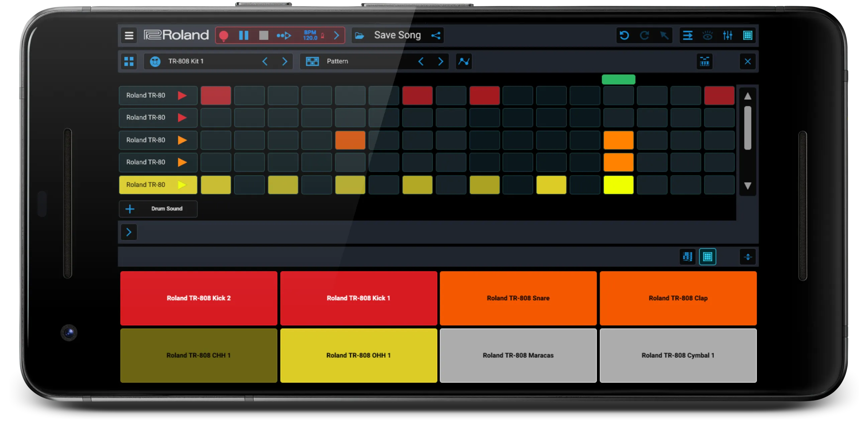Click the share song icon
This screenshot has width=868, height=421.
tap(436, 35)
